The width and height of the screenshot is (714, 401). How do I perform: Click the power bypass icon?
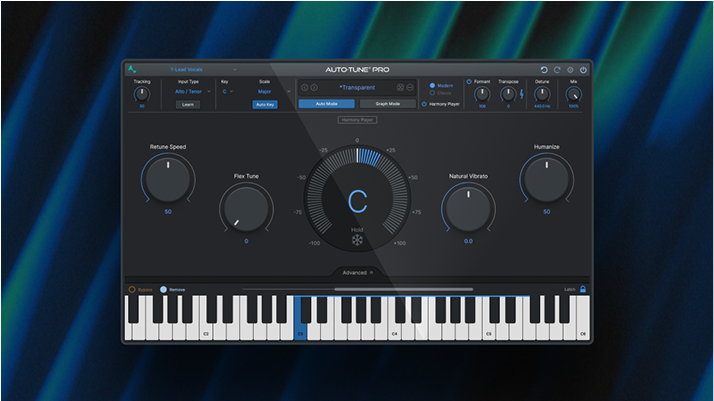pyautogui.click(x=583, y=70)
